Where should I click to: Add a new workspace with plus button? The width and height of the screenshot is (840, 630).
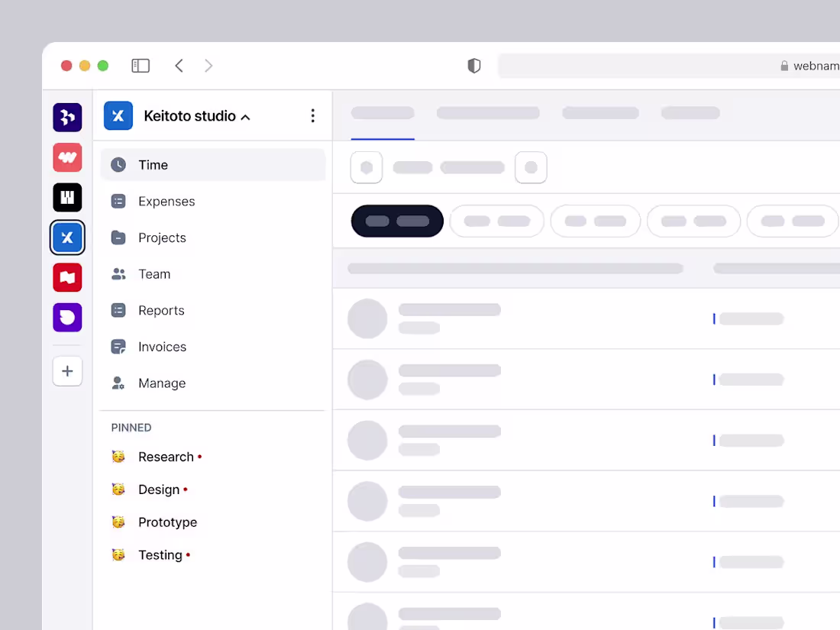coord(67,370)
